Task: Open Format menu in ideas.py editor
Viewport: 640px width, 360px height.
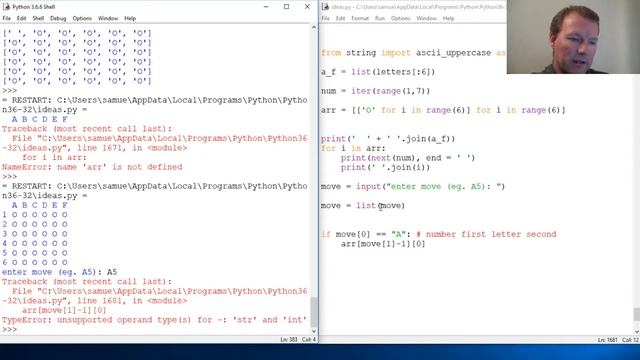Action: point(360,18)
